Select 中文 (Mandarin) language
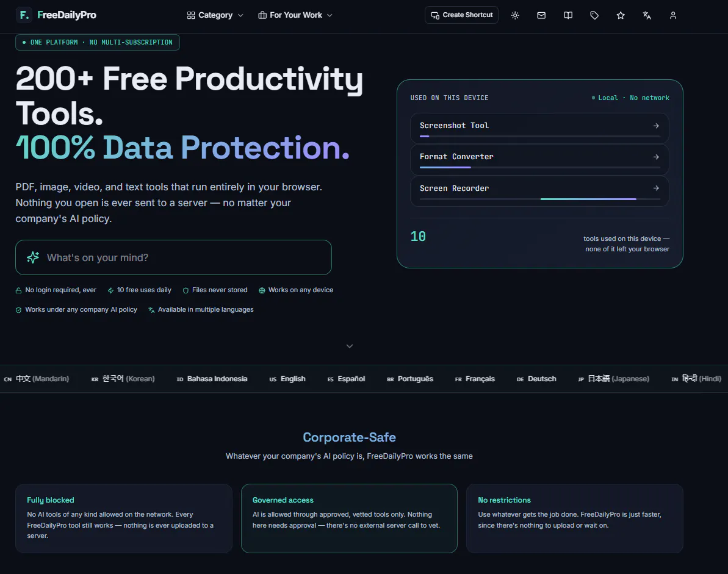 click(x=37, y=379)
